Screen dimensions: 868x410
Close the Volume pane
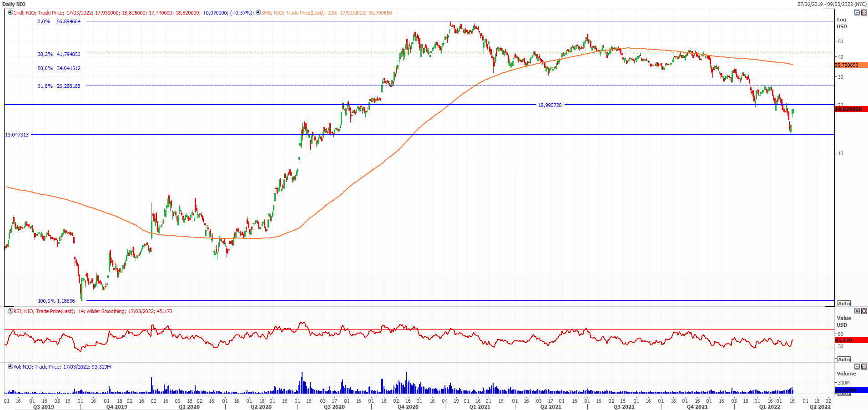pyautogui.click(x=864, y=367)
